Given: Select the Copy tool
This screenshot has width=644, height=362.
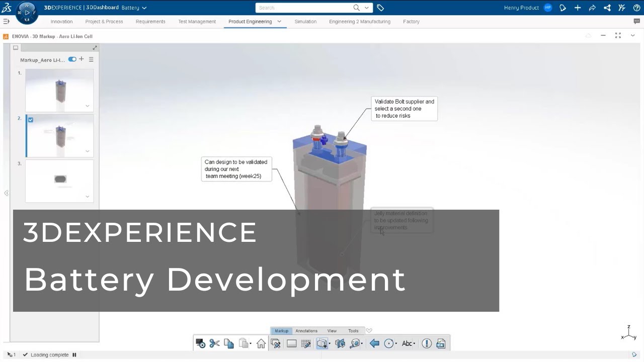Looking at the screenshot, I should point(229,343).
